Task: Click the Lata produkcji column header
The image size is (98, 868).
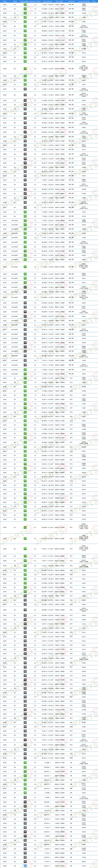Action: [x=47, y=1]
